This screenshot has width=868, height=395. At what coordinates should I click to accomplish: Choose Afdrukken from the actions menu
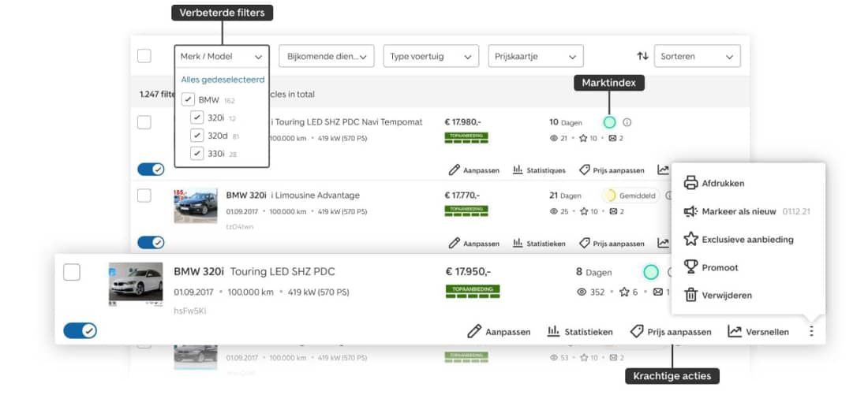714,183
